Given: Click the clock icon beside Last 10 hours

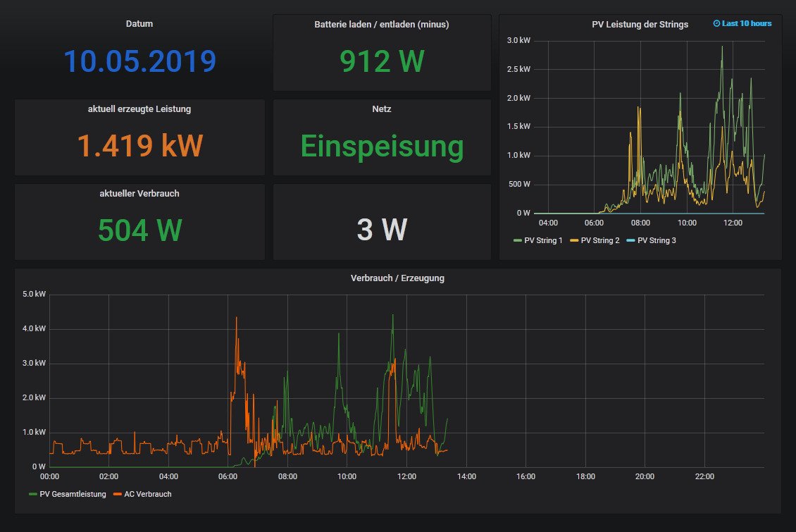Looking at the screenshot, I should click(716, 24).
